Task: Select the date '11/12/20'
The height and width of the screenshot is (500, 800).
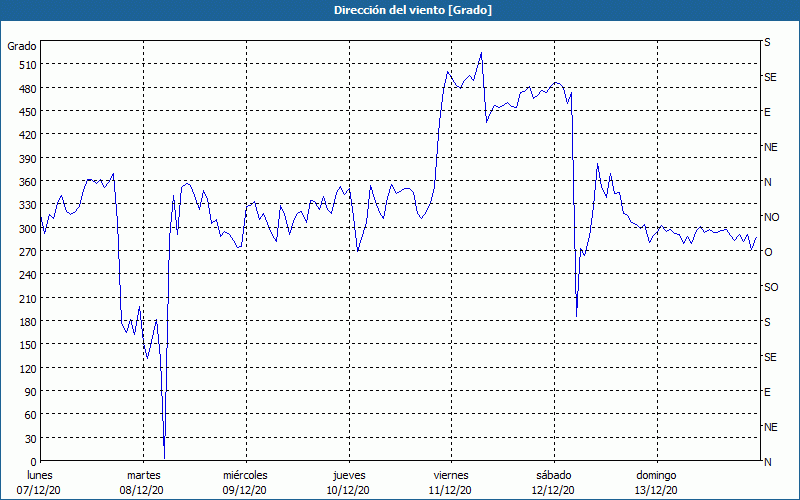Action: (x=449, y=490)
